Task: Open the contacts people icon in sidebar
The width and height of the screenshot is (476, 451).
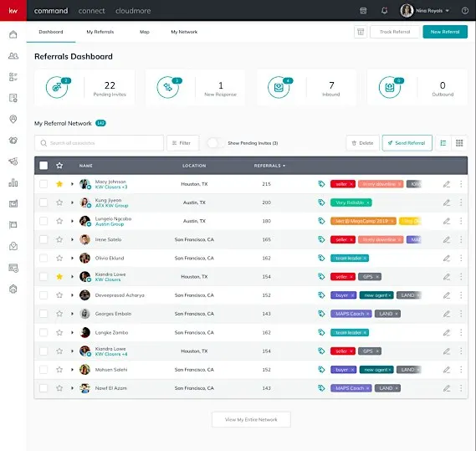Action: [x=13, y=56]
